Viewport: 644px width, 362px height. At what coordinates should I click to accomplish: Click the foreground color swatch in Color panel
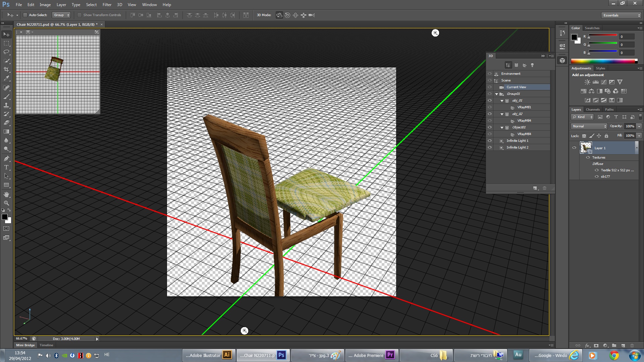(x=574, y=37)
